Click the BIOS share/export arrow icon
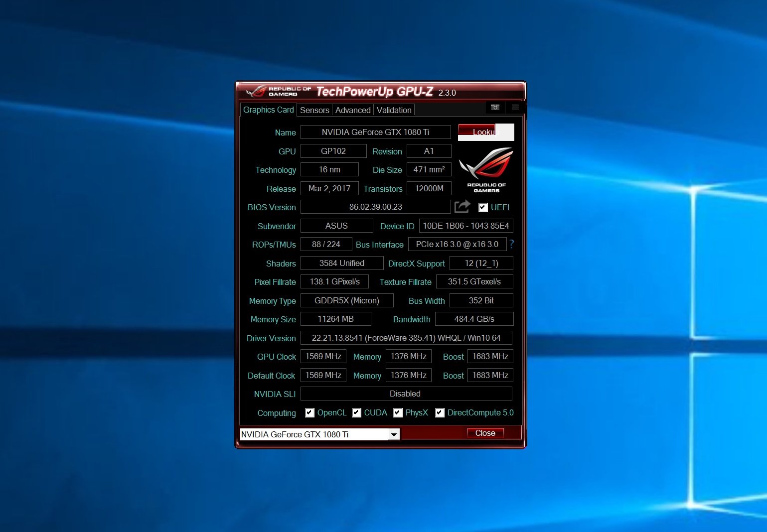Screen dimensions: 767x532 click(x=462, y=206)
